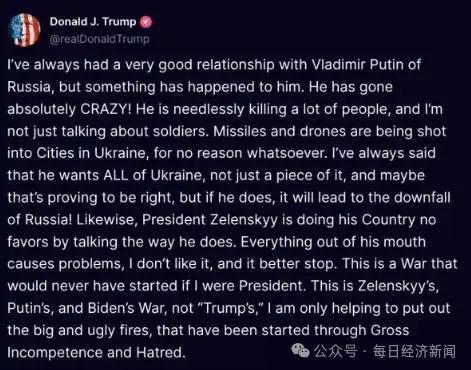Click the quoted word "Trump's," in the post

(x=230, y=308)
